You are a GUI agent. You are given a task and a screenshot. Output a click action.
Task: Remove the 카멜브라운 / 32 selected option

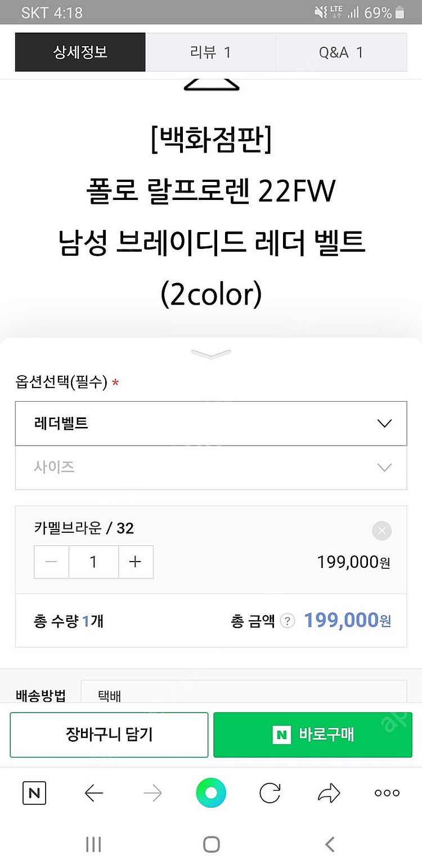click(381, 531)
